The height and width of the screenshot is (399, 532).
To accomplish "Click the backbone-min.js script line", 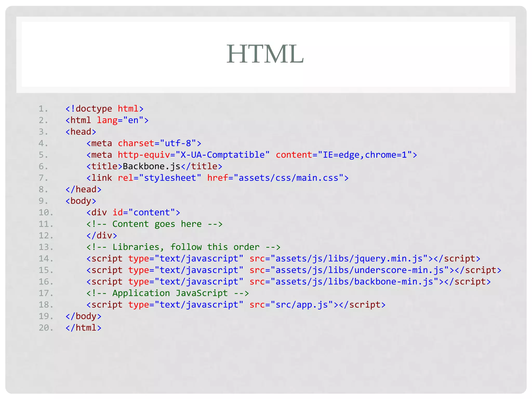I will pyautogui.click(x=289, y=282).
